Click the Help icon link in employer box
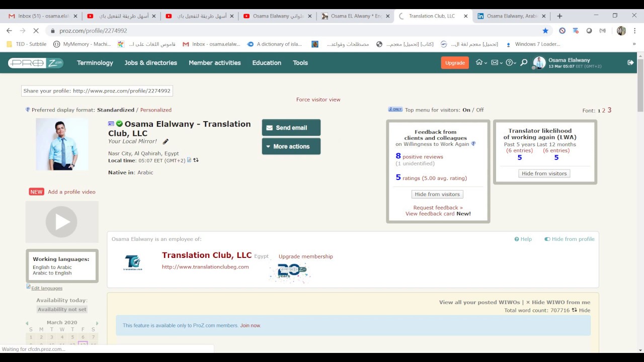The image size is (644, 362). 523,239
